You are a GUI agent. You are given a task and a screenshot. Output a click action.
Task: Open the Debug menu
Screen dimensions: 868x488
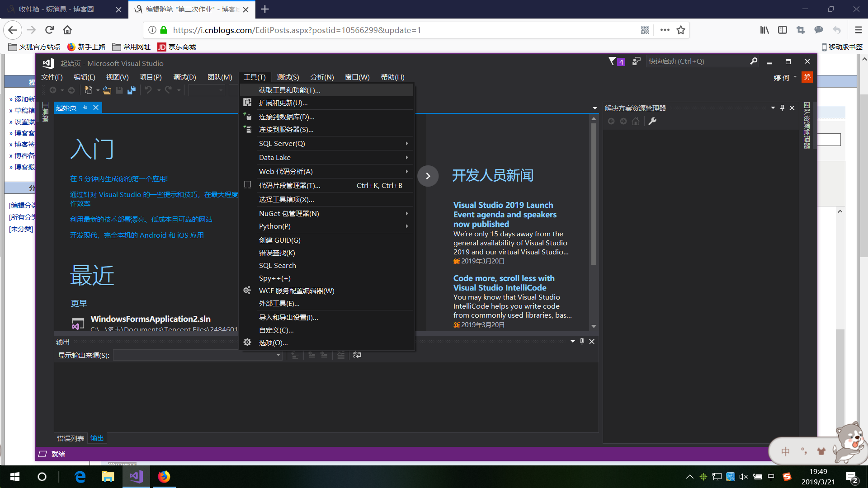(184, 77)
